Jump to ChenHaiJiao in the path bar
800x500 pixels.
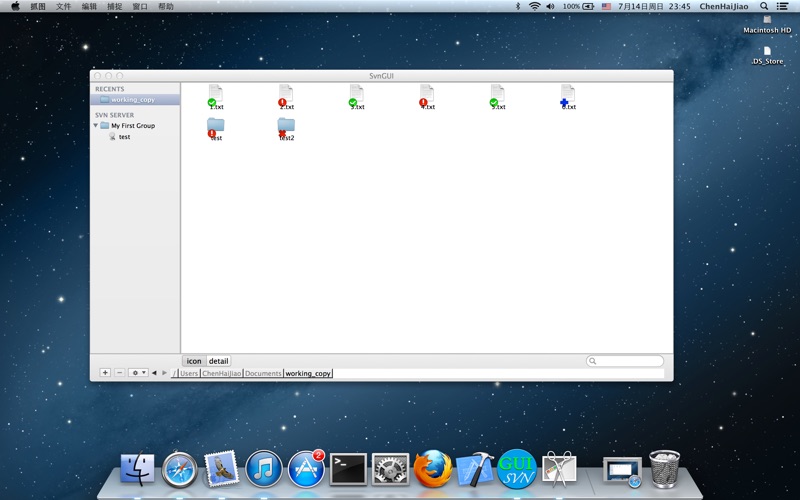221,373
